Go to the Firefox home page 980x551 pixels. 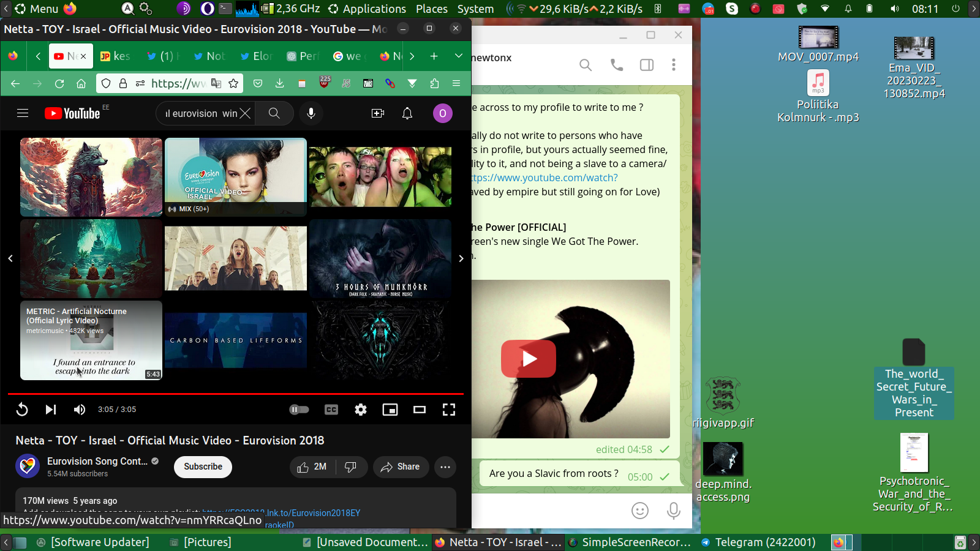[x=81, y=83]
